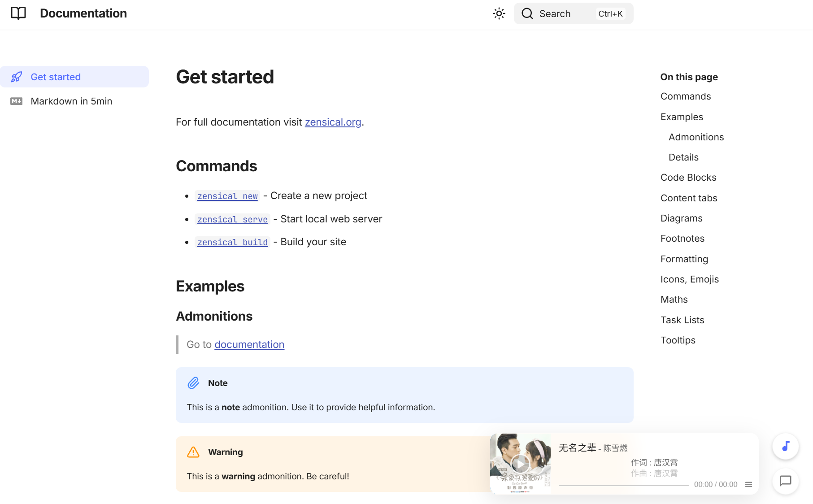Open the documentation link in the blockquote
The width and height of the screenshot is (813, 504).
tap(249, 344)
